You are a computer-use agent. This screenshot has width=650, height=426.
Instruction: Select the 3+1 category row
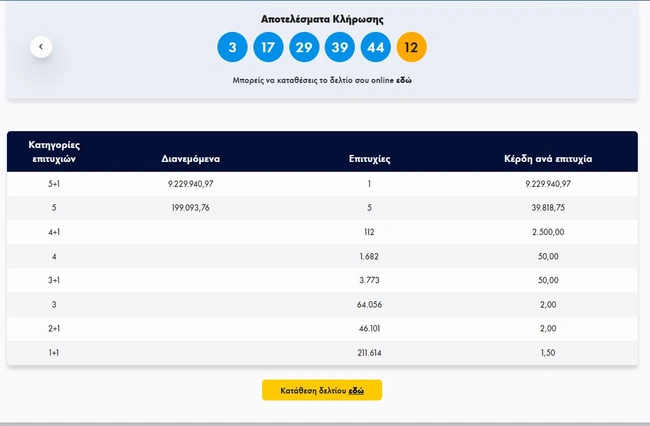[54, 280]
